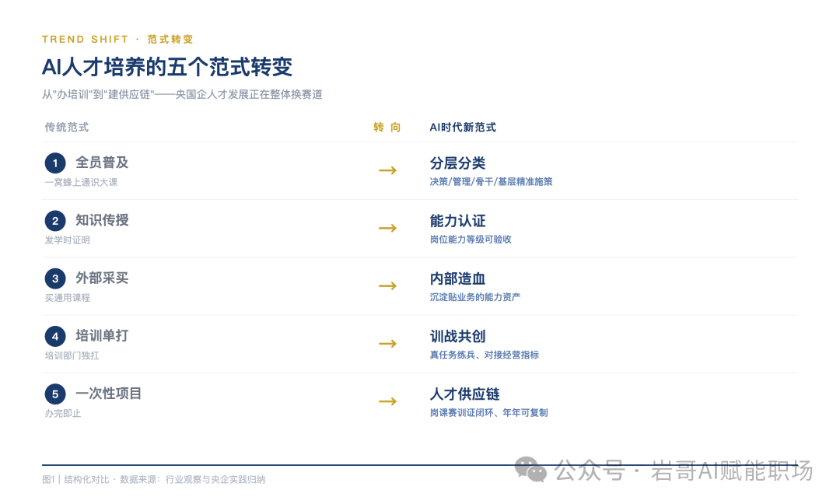
Task: Click the arrow in the 一次性项目 row
Action: pyautogui.click(x=387, y=401)
